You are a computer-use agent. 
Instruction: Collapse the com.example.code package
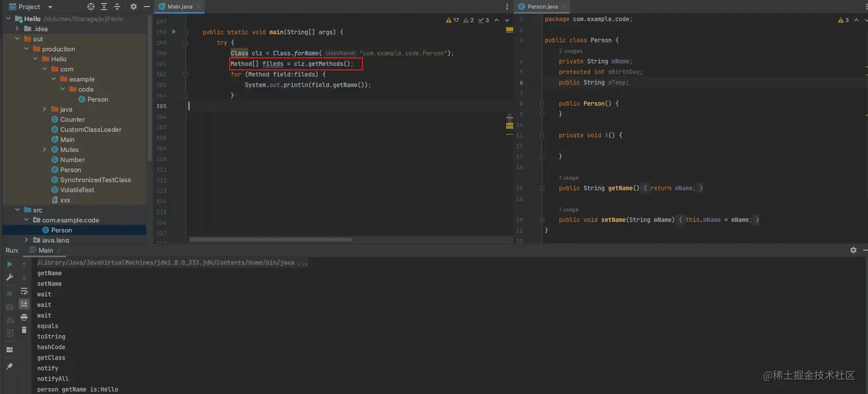[x=26, y=220]
